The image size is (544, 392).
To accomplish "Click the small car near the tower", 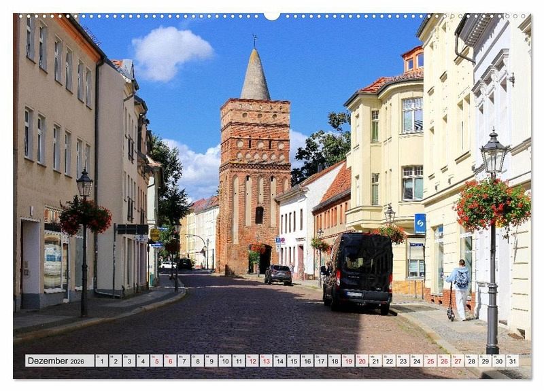I will click(x=278, y=274).
